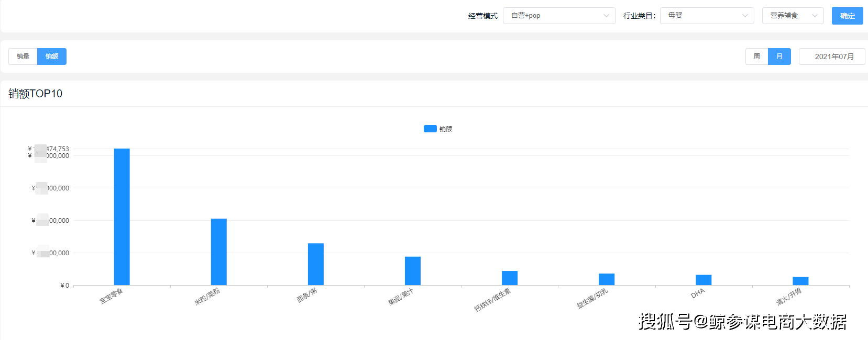Open the 2021年07月 date picker
The height and width of the screenshot is (340, 868).
click(x=832, y=56)
